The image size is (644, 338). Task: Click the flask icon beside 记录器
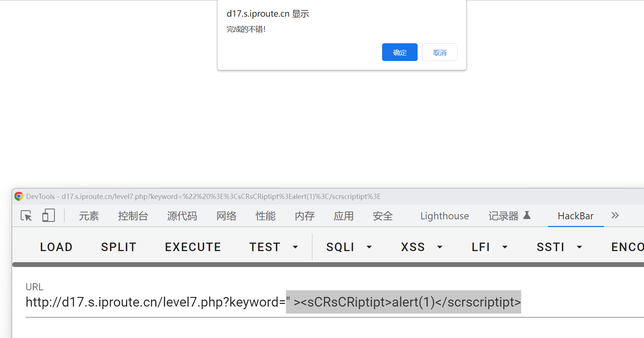click(x=527, y=216)
